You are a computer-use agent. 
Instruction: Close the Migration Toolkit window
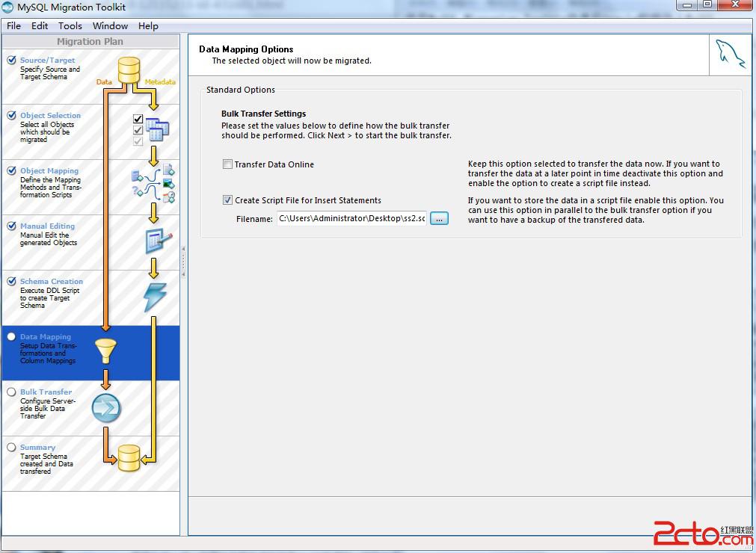735,4
